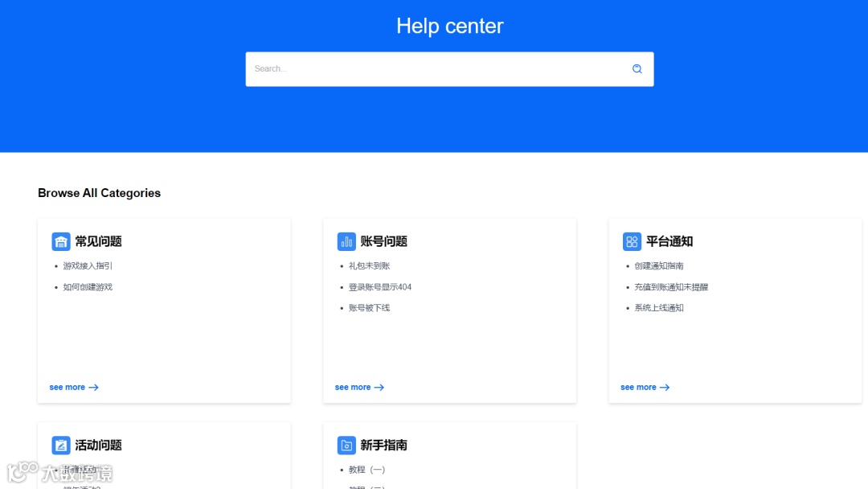
Task: Click see more under 平台通知
Action: pos(645,387)
